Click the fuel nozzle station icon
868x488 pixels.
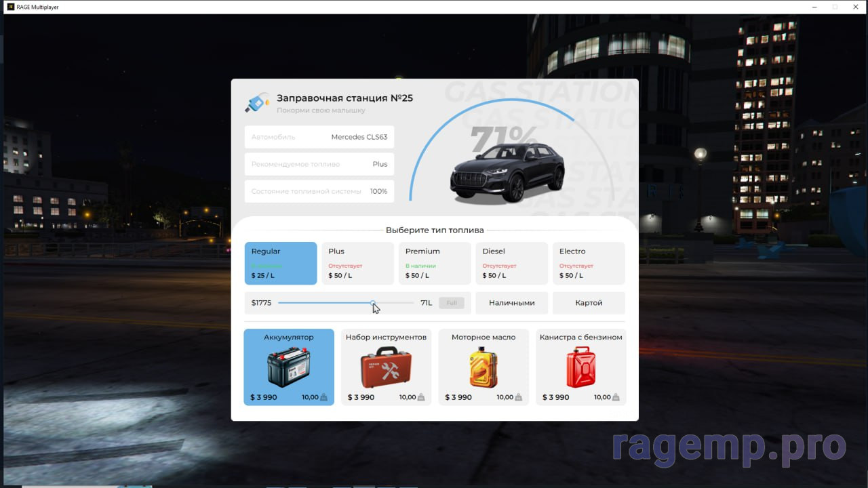coord(257,103)
